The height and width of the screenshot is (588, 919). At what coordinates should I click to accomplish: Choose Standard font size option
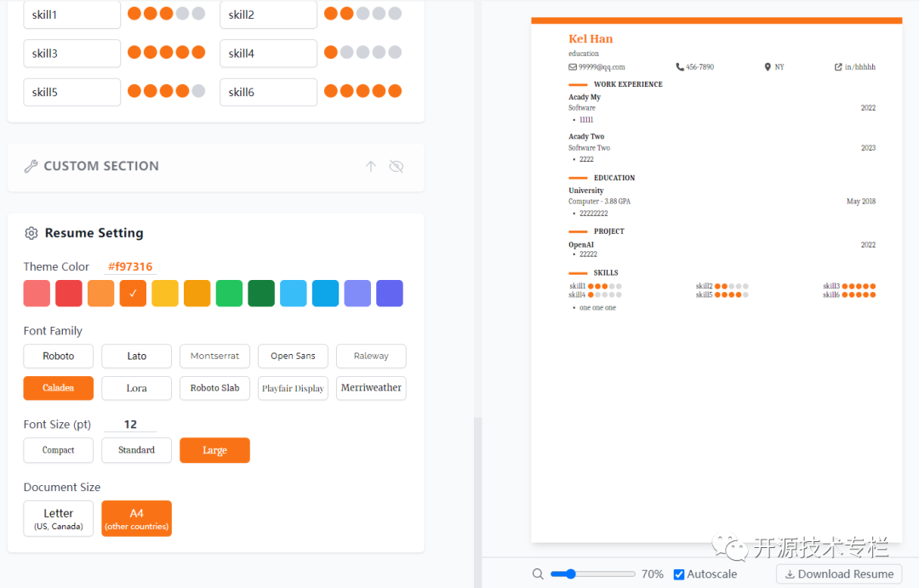pos(136,450)
